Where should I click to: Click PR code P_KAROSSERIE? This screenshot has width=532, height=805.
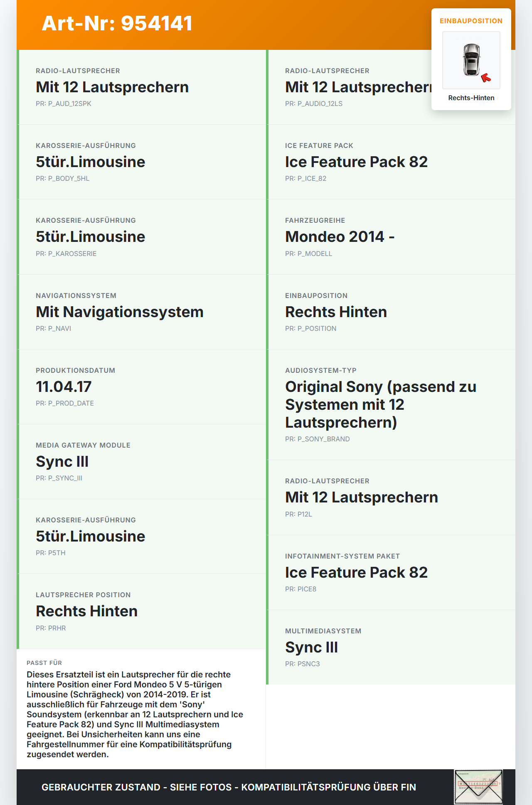pyautogui.click(x=66, y=254)
